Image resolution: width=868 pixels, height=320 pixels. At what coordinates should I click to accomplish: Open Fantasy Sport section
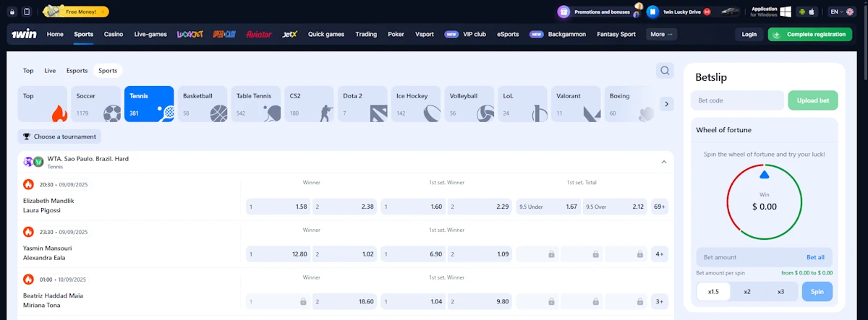click(616, 34)
